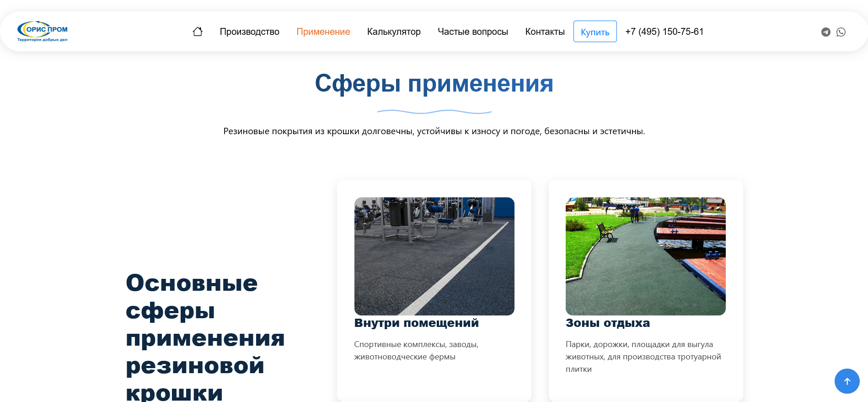Call the phone number +7 (495) 150-75-61
Screen dimensions: 868x402
(664, 32)
